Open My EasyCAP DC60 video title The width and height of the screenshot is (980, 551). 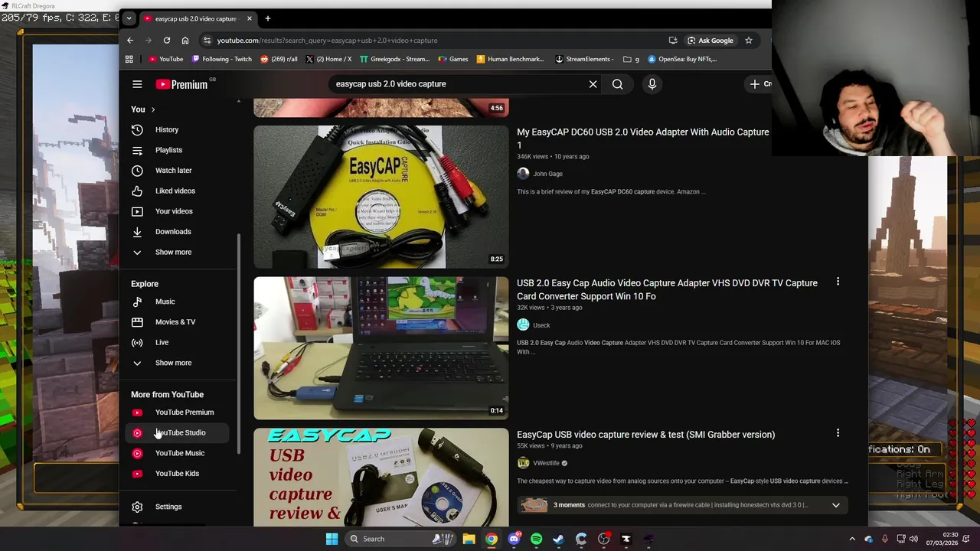click(x=643, y=139)
